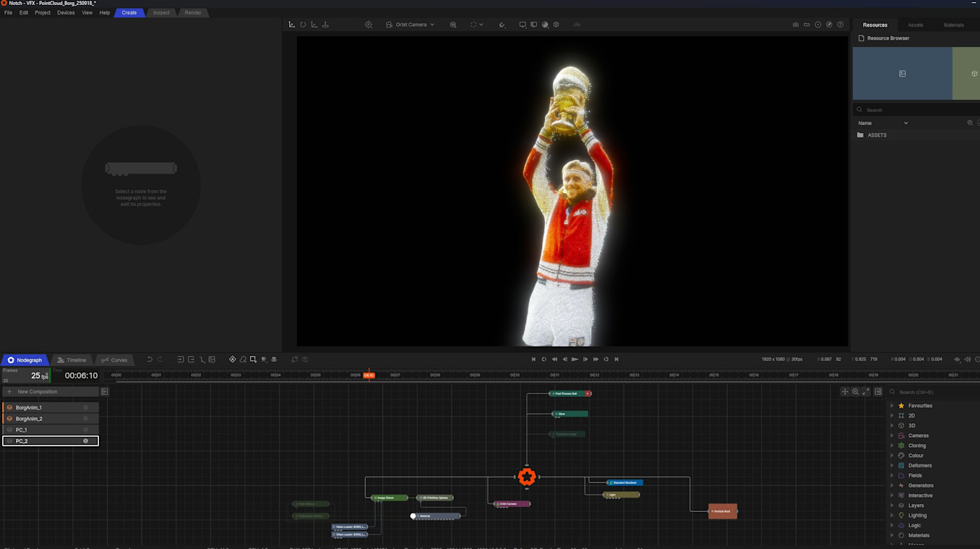This screenshot has height=549, width=980.
Task: Click the blue resource thumbnail
Action: (x=903, y=74)
